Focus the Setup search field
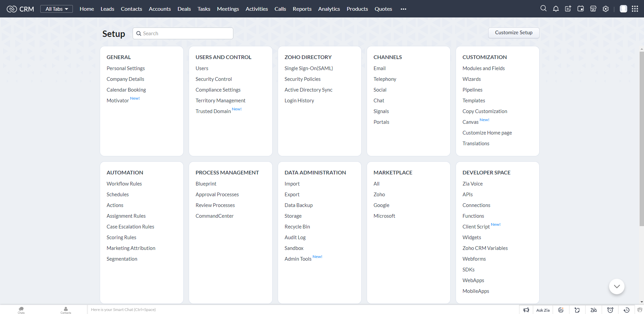This screenshot has height=314, width=644. (x=186, y=34)
